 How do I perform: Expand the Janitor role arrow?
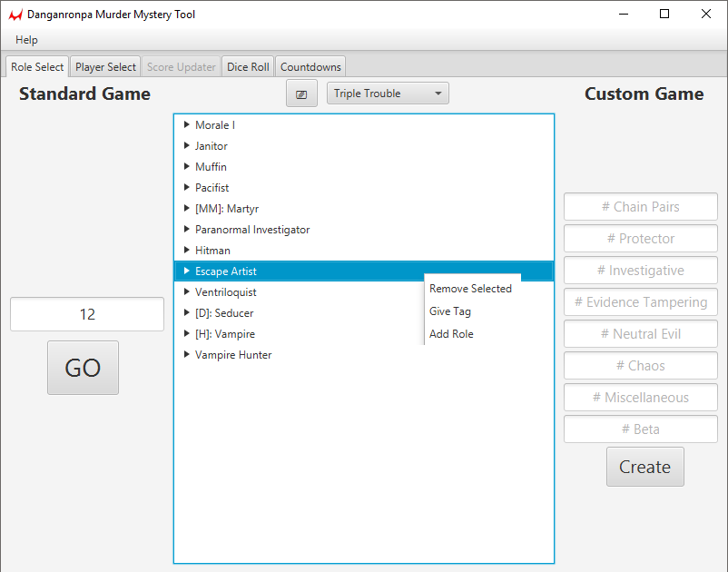[x=187, y=145]
